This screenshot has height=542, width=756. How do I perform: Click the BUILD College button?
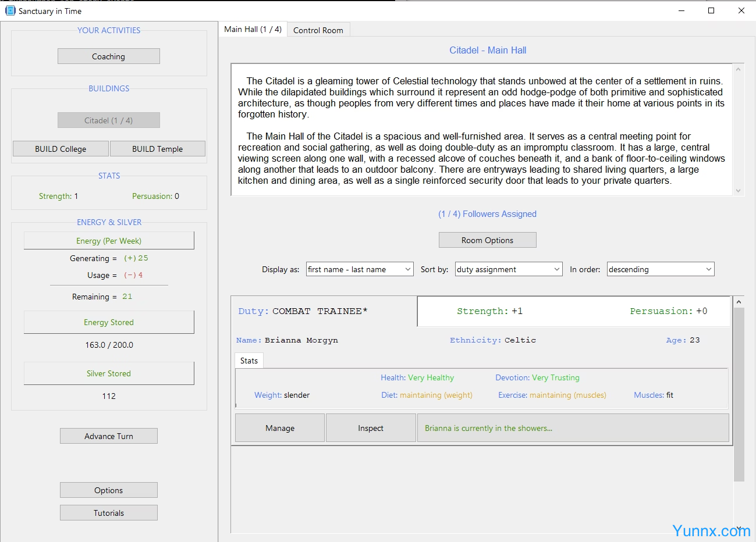pyautogui.click(x=61, y=149)
